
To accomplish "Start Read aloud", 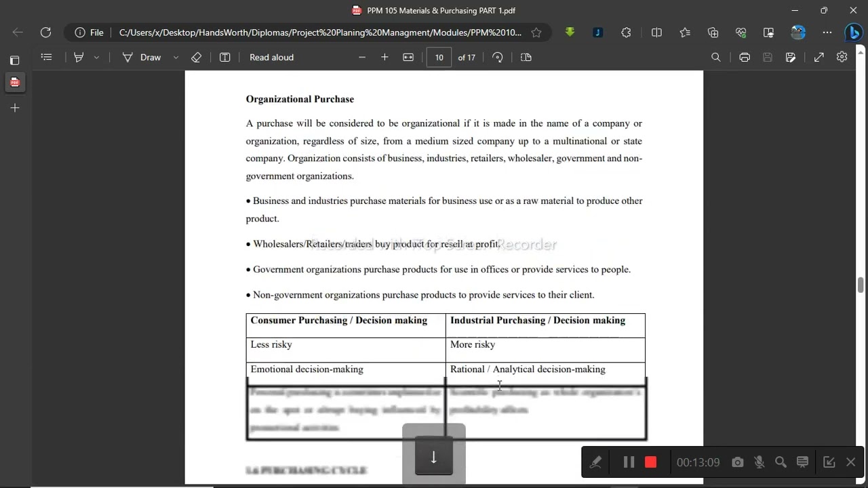I will (x=271, y=57).
